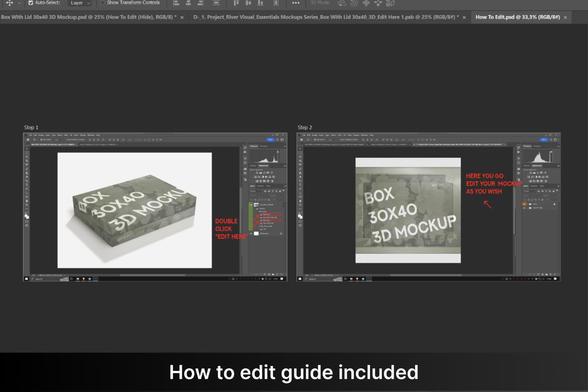Choose the Drag 3D Object mode icon
The width and height of the screenshot is (588, 392).
366,3
